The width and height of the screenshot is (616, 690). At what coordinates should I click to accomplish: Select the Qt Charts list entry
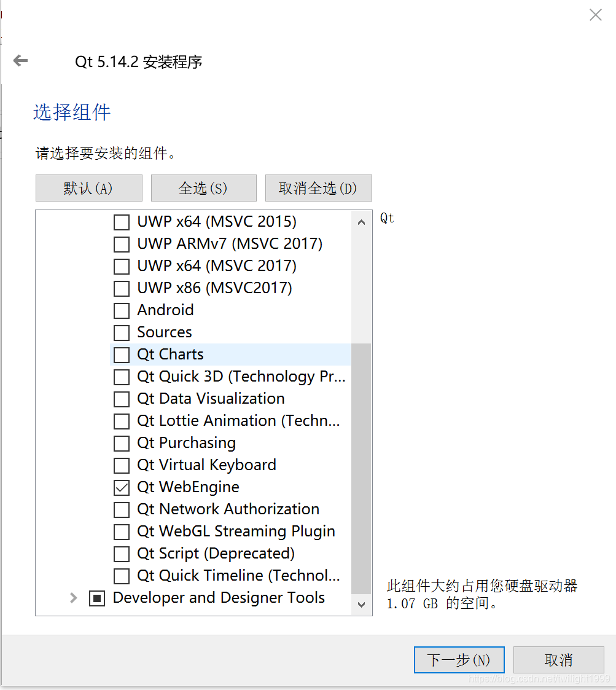tap(184, 355)
